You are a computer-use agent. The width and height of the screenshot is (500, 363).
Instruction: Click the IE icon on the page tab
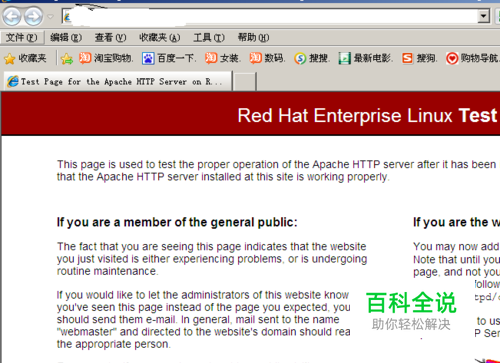pyautogui.click(x=13, y=82)
